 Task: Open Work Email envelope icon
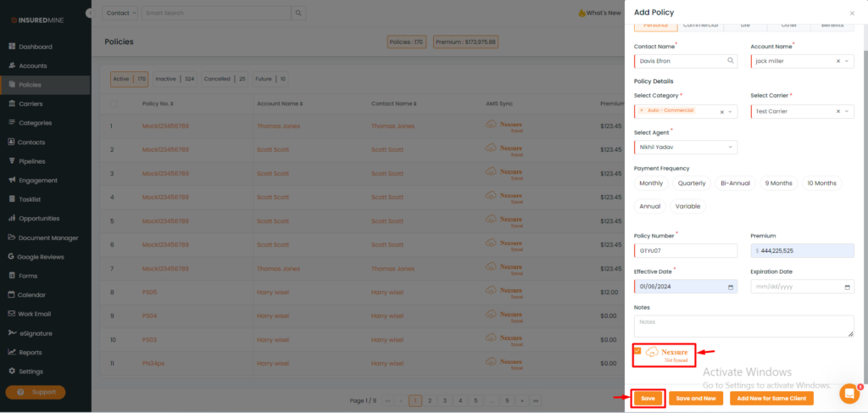pos(12,314)
